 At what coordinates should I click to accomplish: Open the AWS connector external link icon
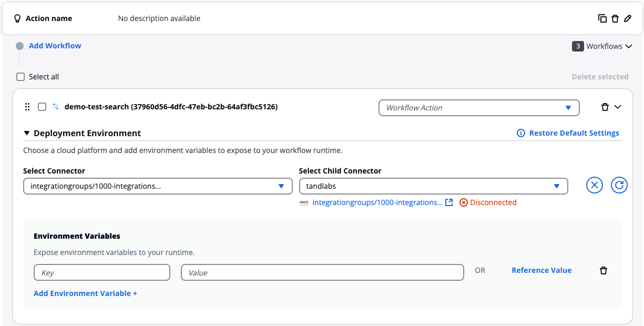pyautogui.click(x=449, y=202)
